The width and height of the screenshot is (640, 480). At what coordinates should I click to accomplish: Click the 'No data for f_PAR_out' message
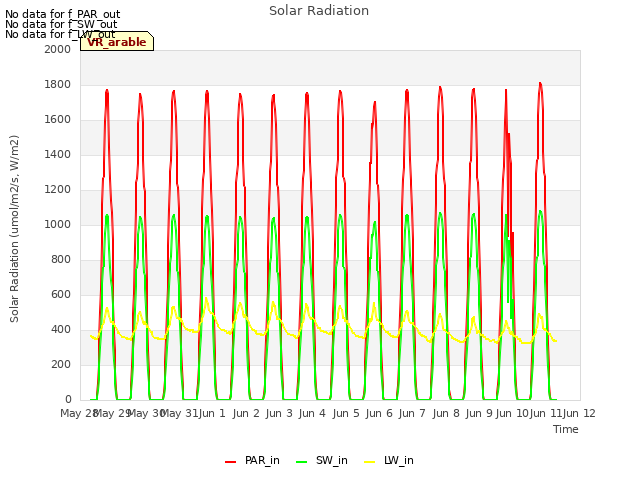pyautogui.click(x=62, y=14)
